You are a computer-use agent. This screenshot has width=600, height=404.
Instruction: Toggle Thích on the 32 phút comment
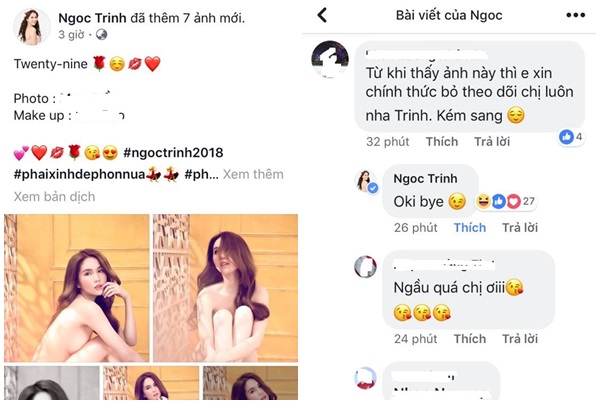coord(442,142)
